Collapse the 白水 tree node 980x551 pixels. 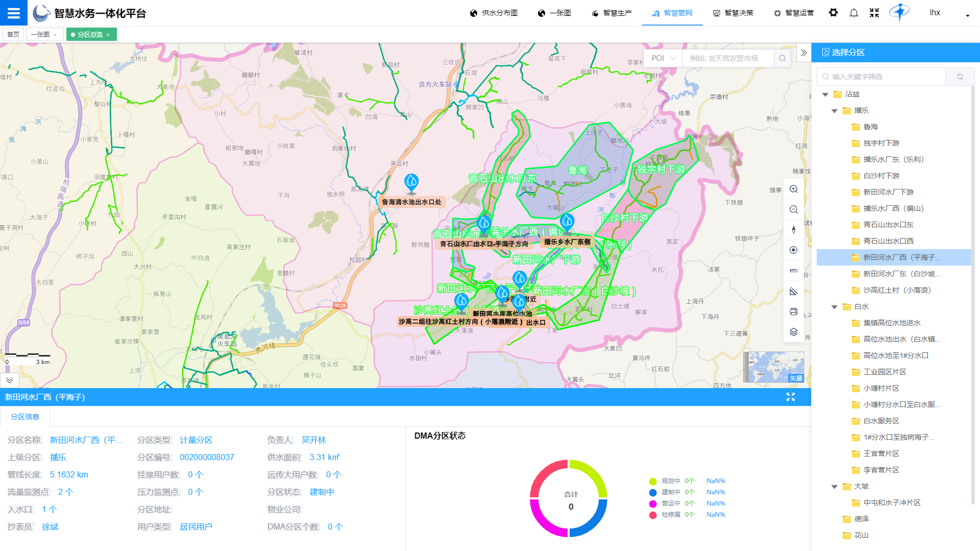pos(835,307)
